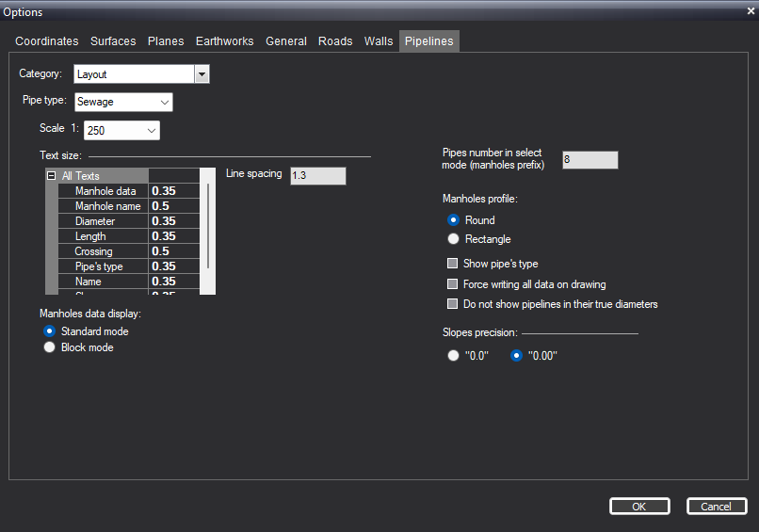The width and height of the screenshot is (759, 532).
Task: Select Rectangle manholes profile
Action: coord(453,238)
